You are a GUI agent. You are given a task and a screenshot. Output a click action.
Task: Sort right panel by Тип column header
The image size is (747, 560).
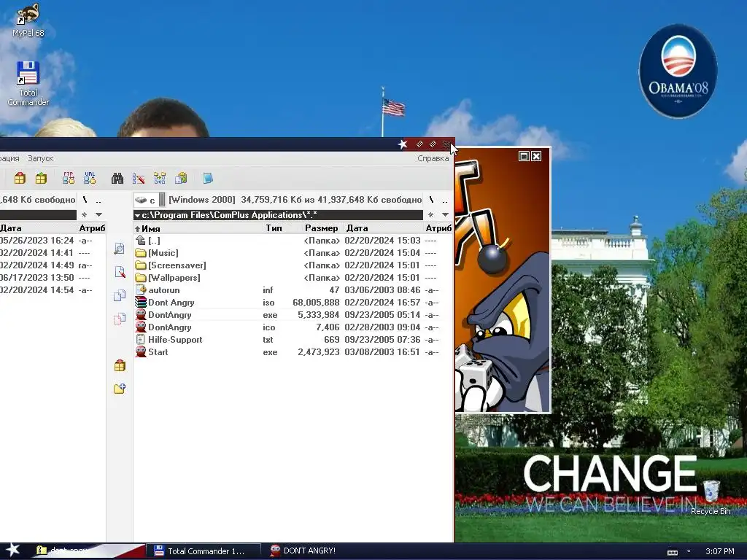tap(274, 228)
